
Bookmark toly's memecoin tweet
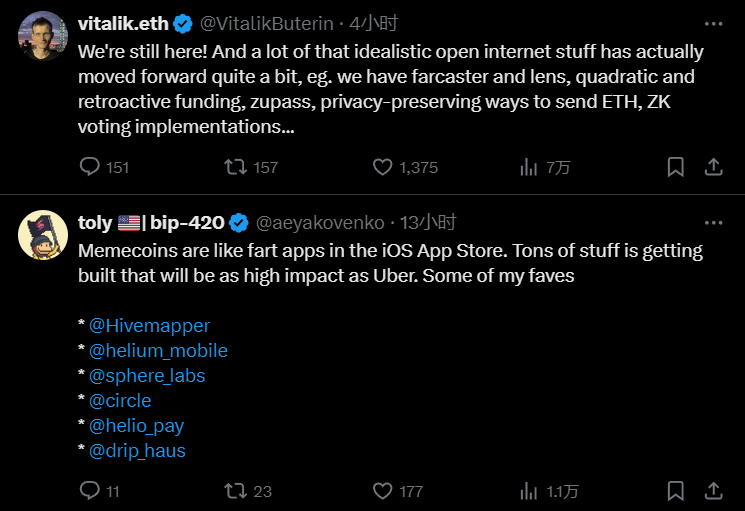pyautogui.click(x=676, y=491)
